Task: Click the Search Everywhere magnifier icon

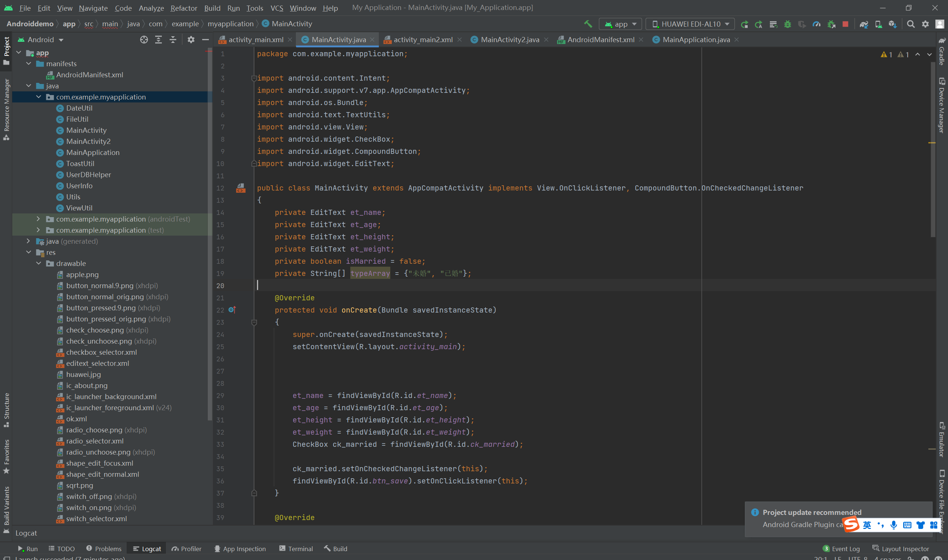Action: point(911,24)
